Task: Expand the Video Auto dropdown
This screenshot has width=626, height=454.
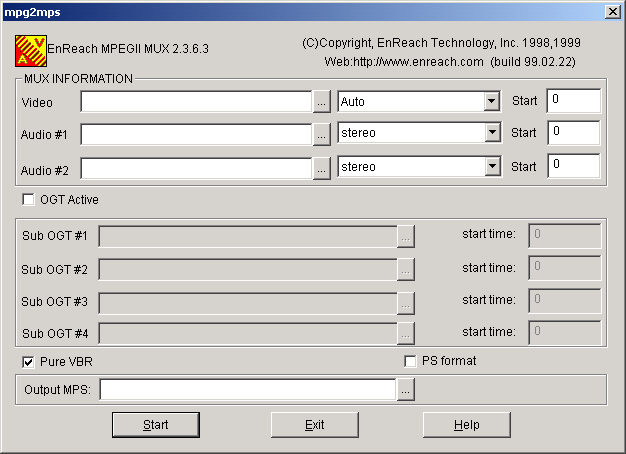Action: 491,102
